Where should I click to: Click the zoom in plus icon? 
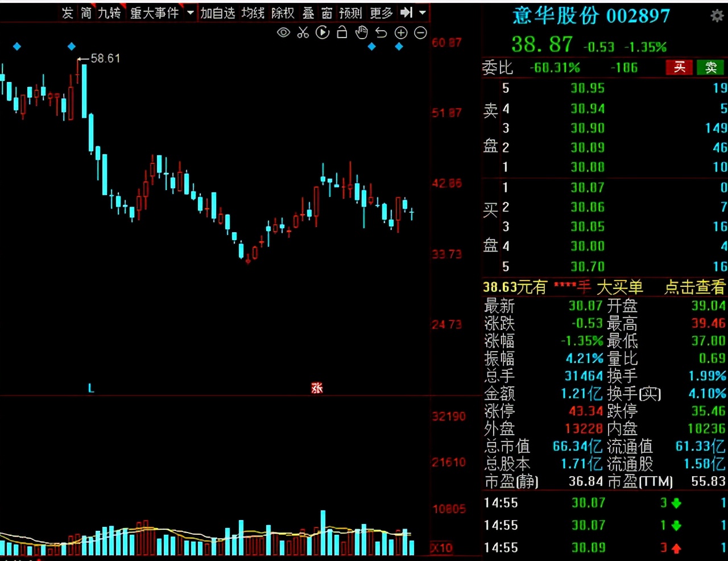tap(401, 32)
